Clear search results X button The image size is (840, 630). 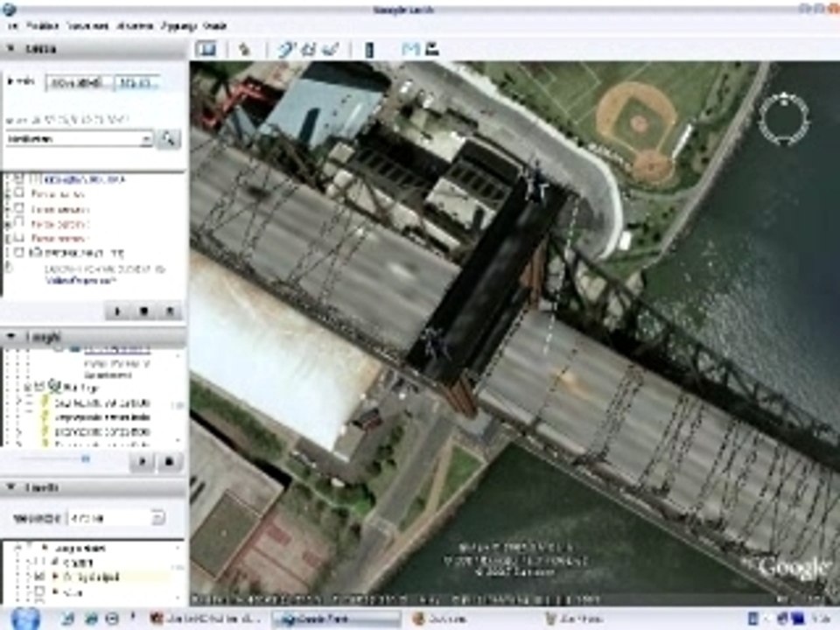[170, 311]
